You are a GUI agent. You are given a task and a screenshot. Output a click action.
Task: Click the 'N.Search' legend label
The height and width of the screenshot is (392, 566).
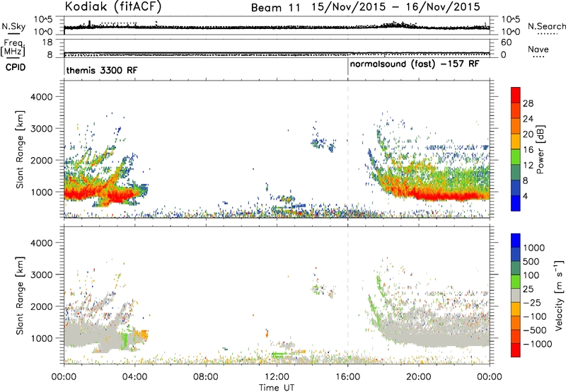(x=546, y=26)
